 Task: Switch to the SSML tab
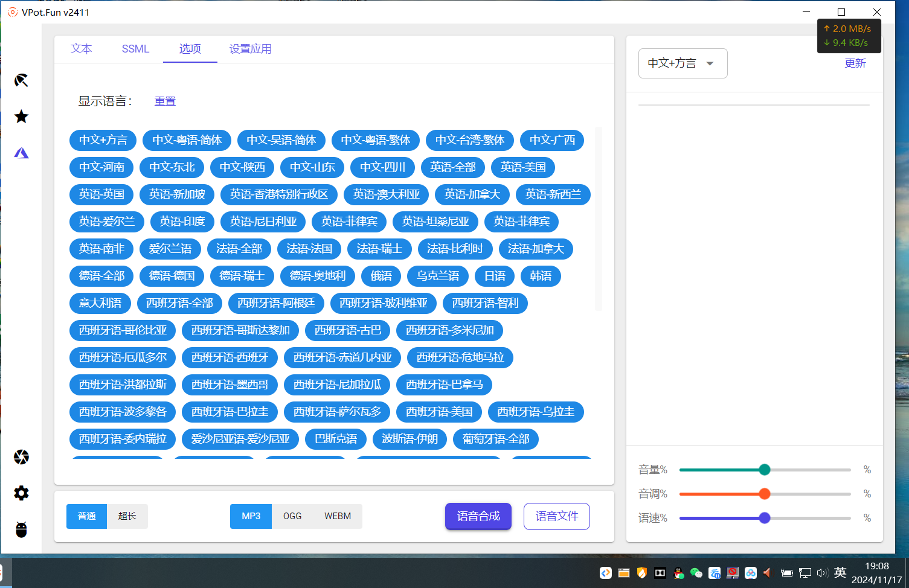(x=135, y=49)
